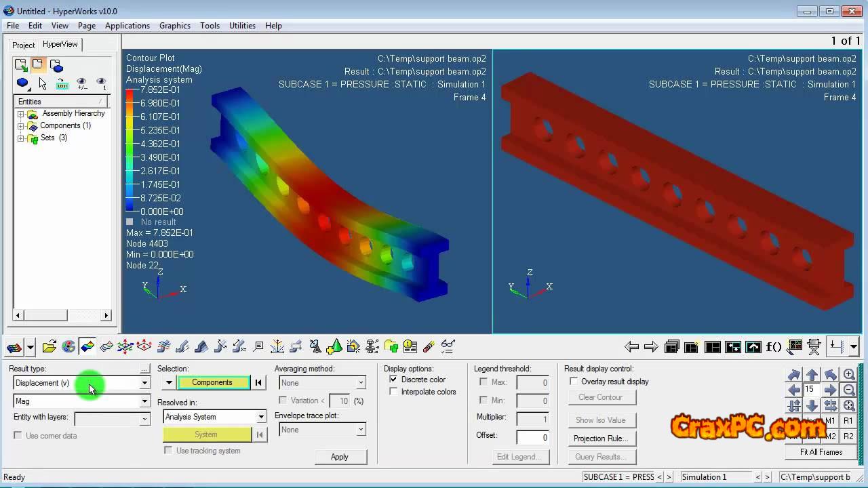868x488 pixels.
Task: Switch to the Project tab
Action: pyautogui.click(x=23, y=45)
